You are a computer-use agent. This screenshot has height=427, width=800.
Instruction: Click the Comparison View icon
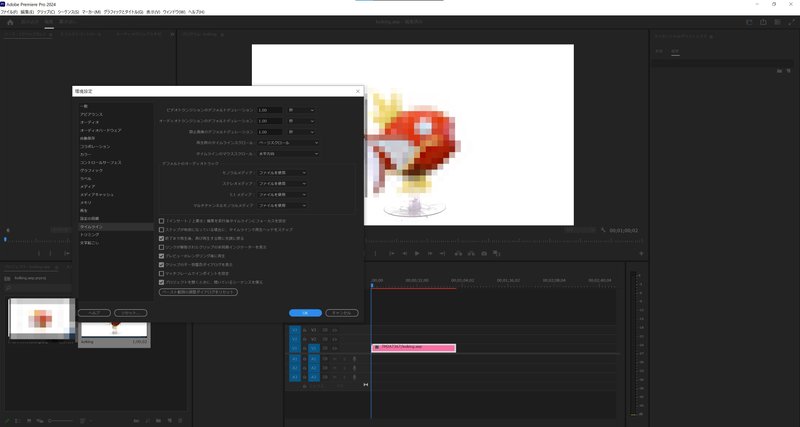[x=497, y=254]
